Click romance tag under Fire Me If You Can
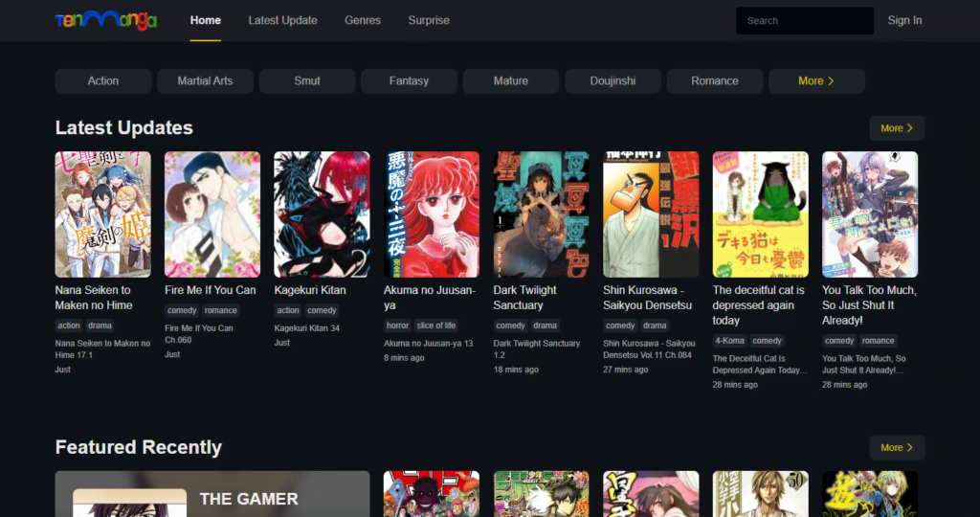Screen dimensions: 980x517 (x=221, y=311)
